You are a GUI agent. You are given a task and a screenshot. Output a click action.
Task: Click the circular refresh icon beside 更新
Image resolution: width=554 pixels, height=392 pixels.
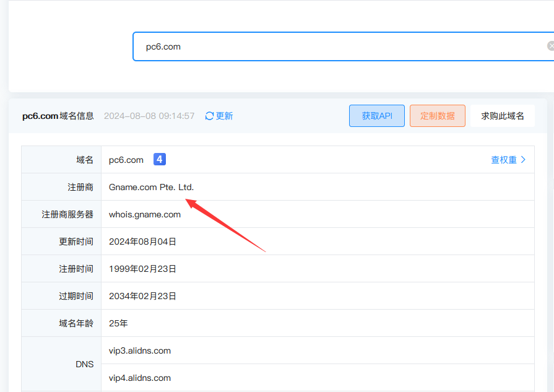[x=209, y=116]
